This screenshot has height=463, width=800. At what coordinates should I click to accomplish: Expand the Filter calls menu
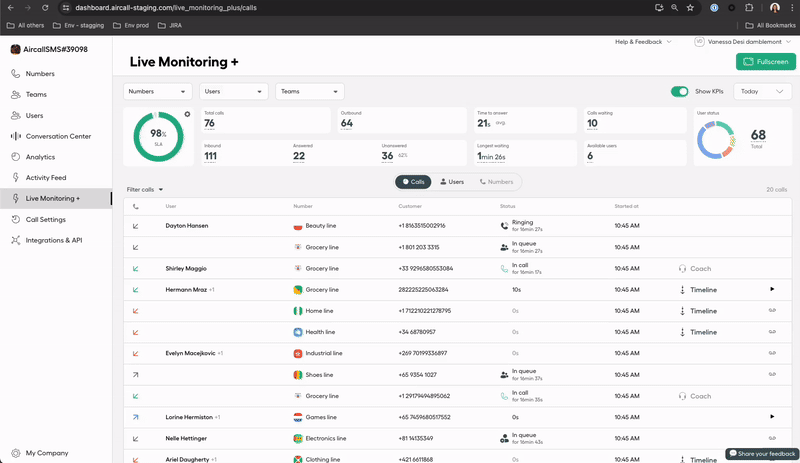[x=145, y=189]
